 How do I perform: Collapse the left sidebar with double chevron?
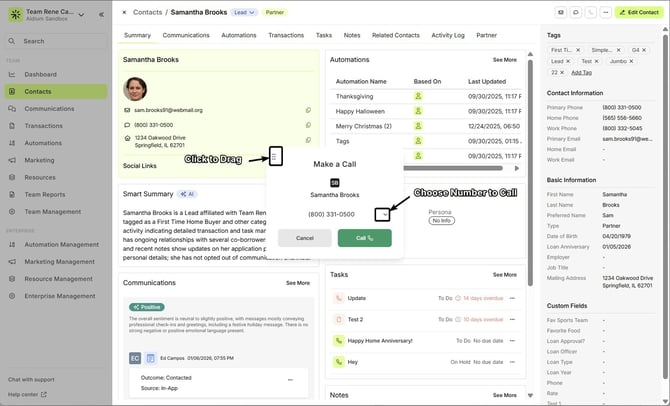[x=101, y=15]
